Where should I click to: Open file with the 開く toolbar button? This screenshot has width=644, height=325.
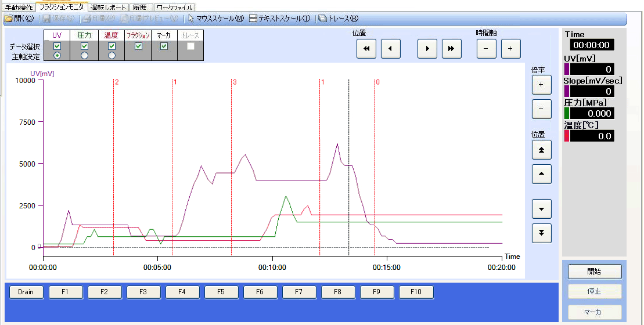19,19
